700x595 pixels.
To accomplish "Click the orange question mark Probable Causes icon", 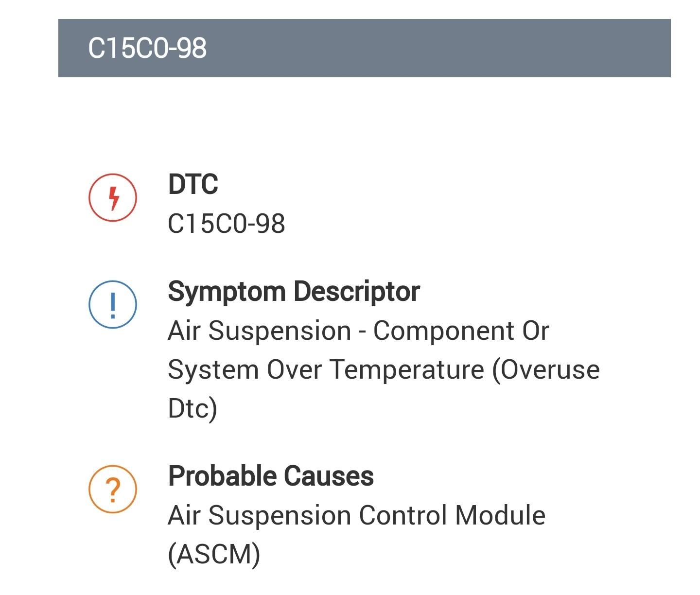I will [x=113, y=489].
